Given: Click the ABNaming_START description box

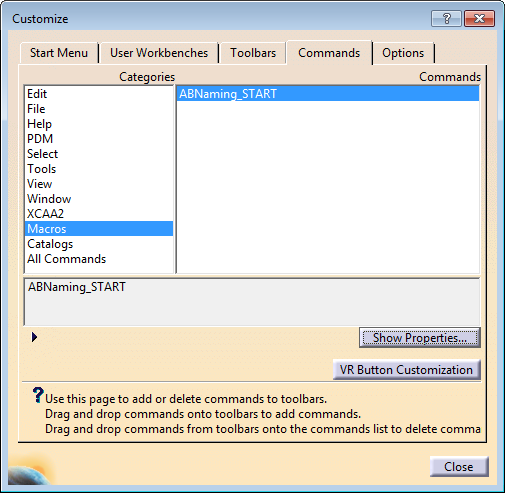Looking at the screenshot, I should [252, 301].
